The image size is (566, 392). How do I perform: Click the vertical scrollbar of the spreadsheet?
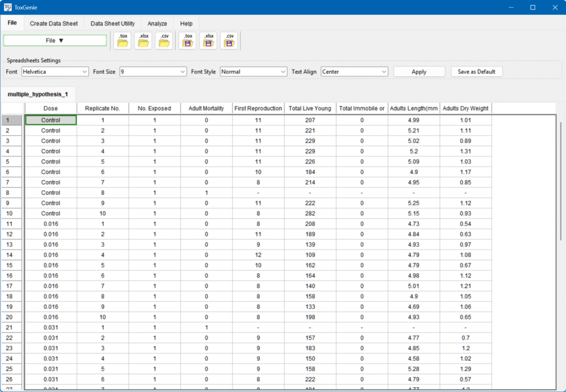point(560,182)
